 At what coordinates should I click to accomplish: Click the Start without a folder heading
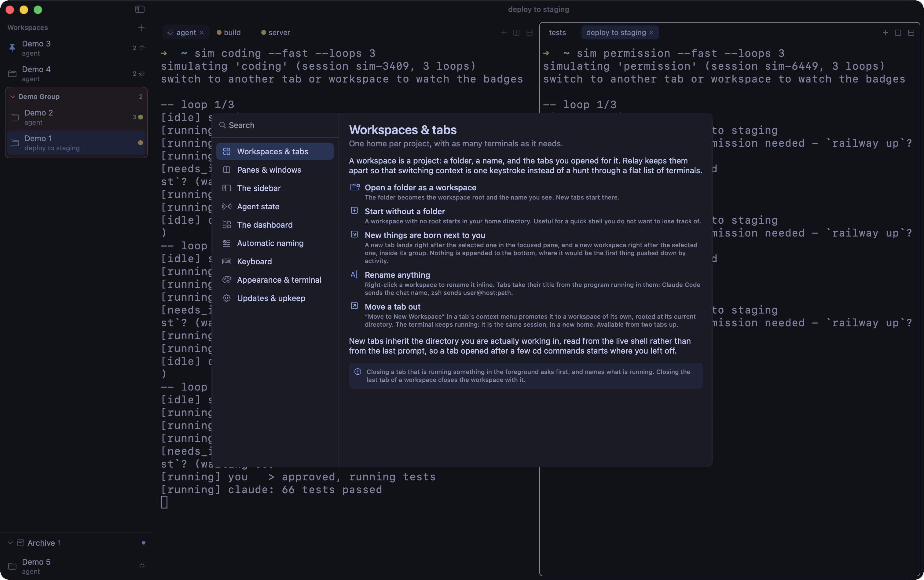point(405,211)
